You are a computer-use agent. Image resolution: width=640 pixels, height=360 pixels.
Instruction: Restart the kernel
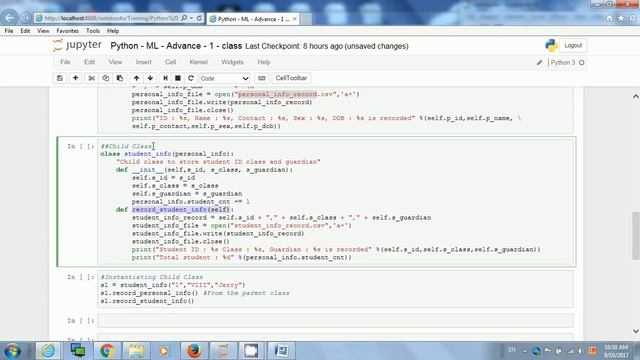point(191,78)
